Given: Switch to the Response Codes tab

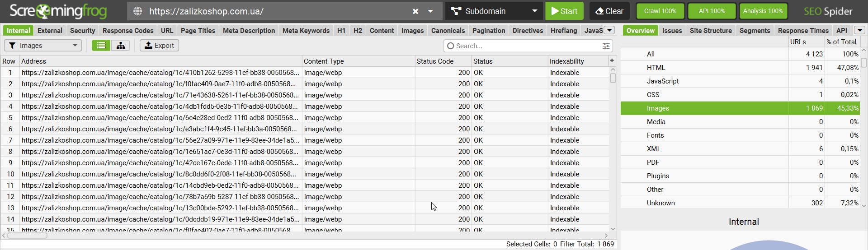Looking at the screenshot, I should (x=128, y=31).
